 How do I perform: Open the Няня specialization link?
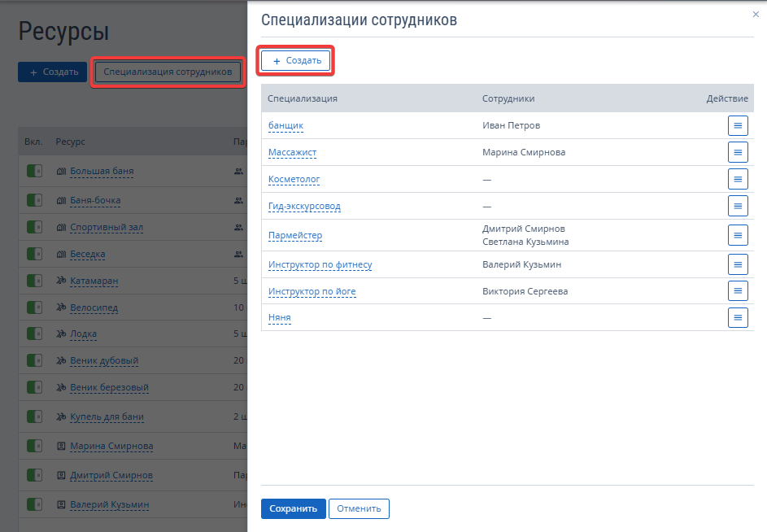click(x=279, y=317)
